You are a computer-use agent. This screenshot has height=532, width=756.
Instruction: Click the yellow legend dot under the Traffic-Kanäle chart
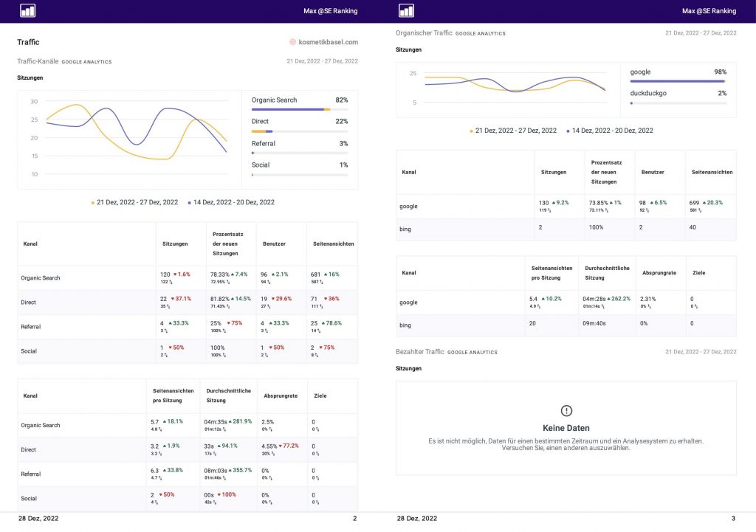tap(93, 202)
